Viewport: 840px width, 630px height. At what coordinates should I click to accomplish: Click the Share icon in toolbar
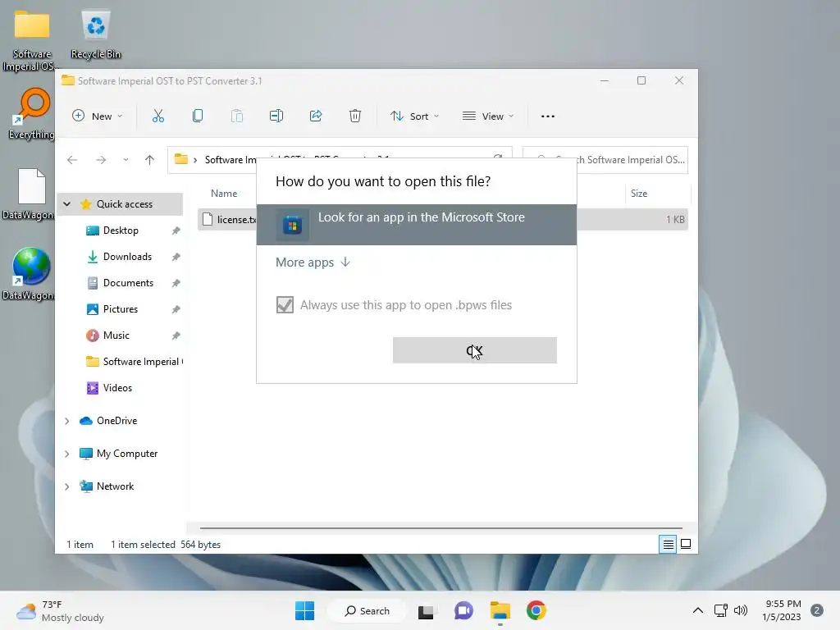point(316,116)
